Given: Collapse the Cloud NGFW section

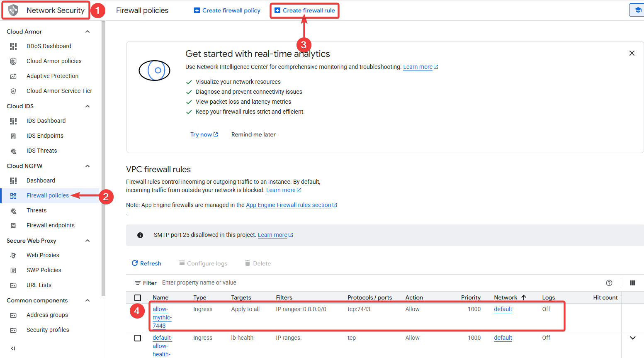Looking at the screenshot, I should [87, 166].
